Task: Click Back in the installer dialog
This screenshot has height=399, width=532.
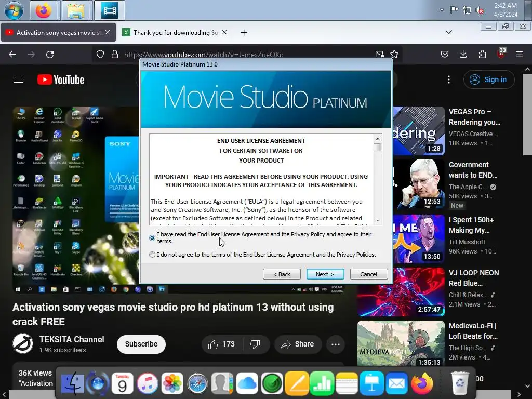Action: point(282,274)
